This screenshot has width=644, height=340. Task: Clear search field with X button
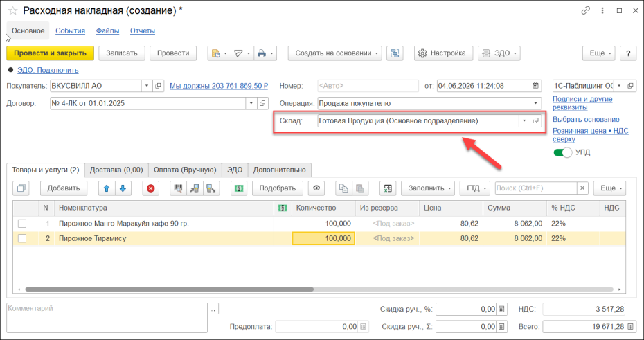[582, 188]
